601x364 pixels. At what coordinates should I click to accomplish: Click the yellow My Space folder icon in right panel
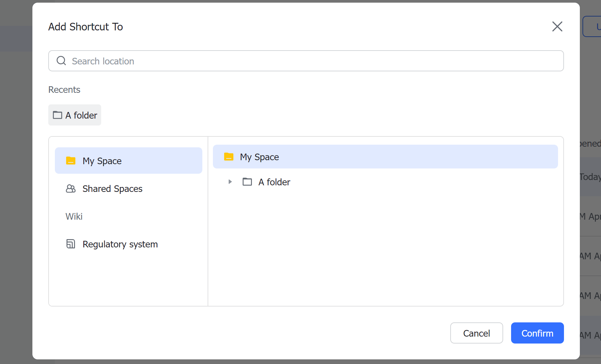point(228,157)
